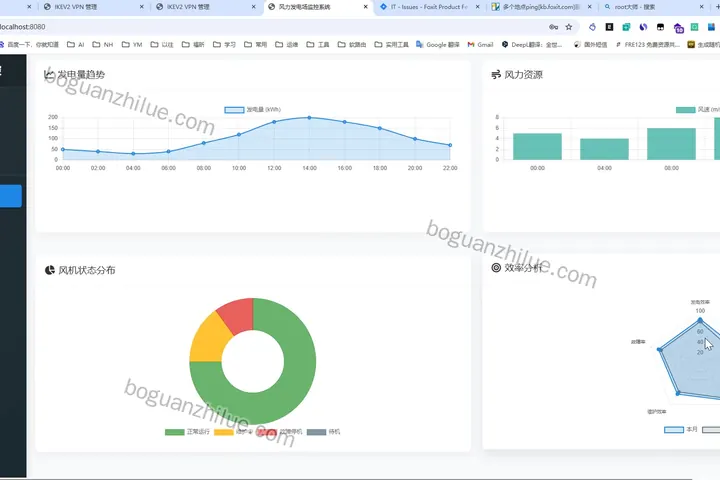Open the password key icon in address bar
Image resolution: width=720 pixels, height=480 pixels.
[x=553, y=27]
